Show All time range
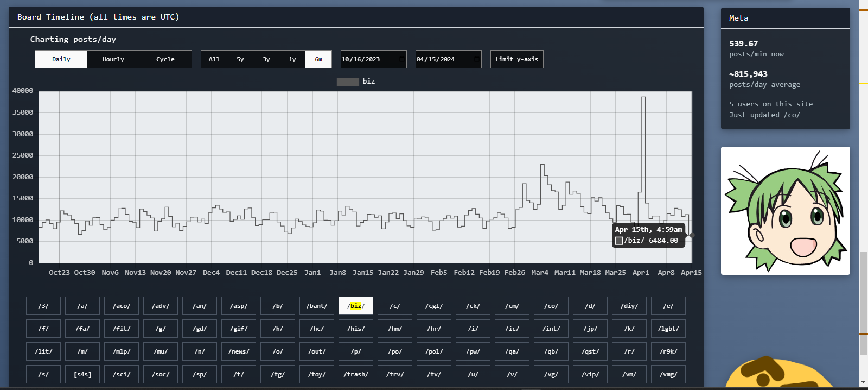The image size is (868, 390). [x=214, y=59]
